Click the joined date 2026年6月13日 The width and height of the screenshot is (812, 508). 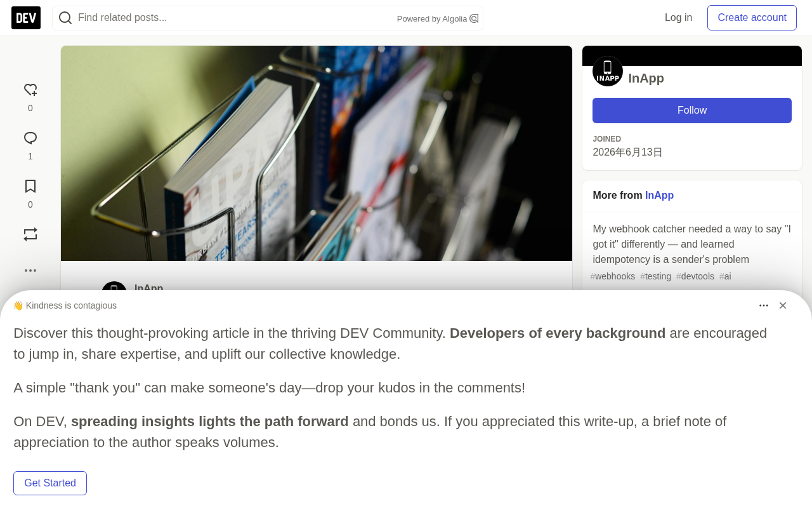[x=627, y=152]
